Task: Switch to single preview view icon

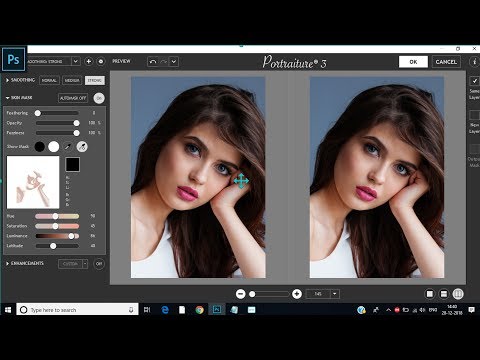Action: [430, 294]
